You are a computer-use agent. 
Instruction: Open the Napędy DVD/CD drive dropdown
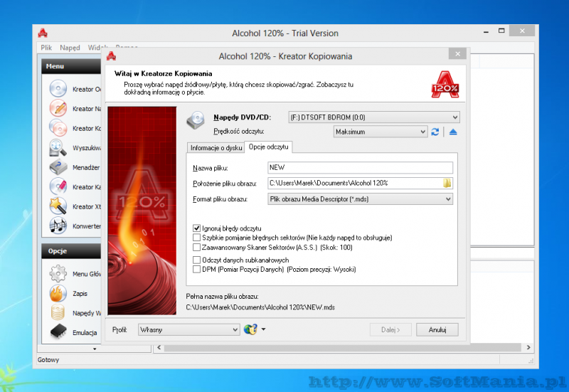click(x=374, y=117)
